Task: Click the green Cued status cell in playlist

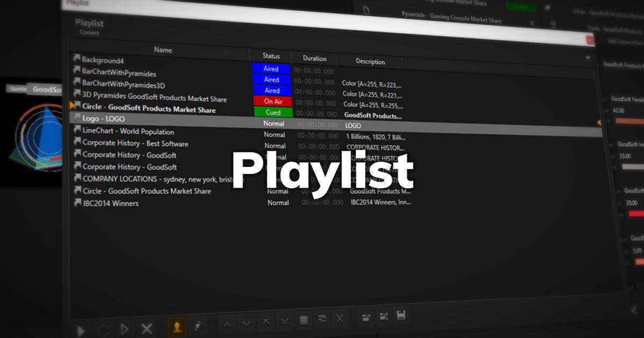Action: click(x=273, y=113)
